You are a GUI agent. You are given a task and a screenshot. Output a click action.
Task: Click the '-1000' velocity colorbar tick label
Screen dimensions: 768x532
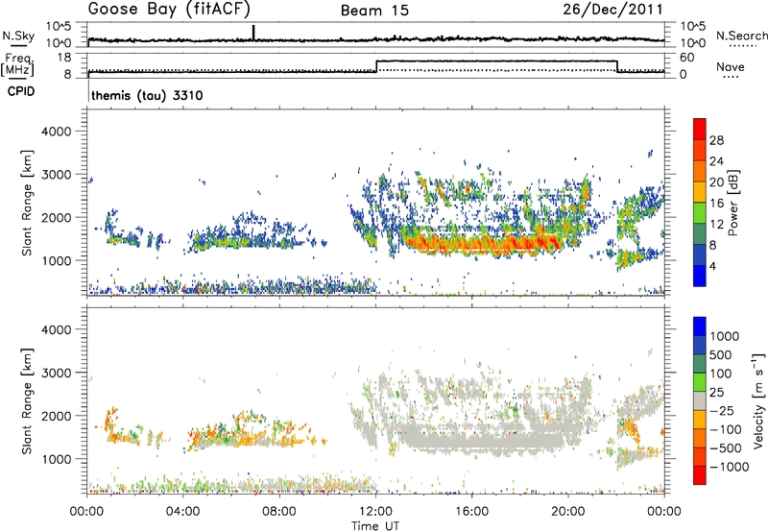pyautogui.click(x=729, y=467)
